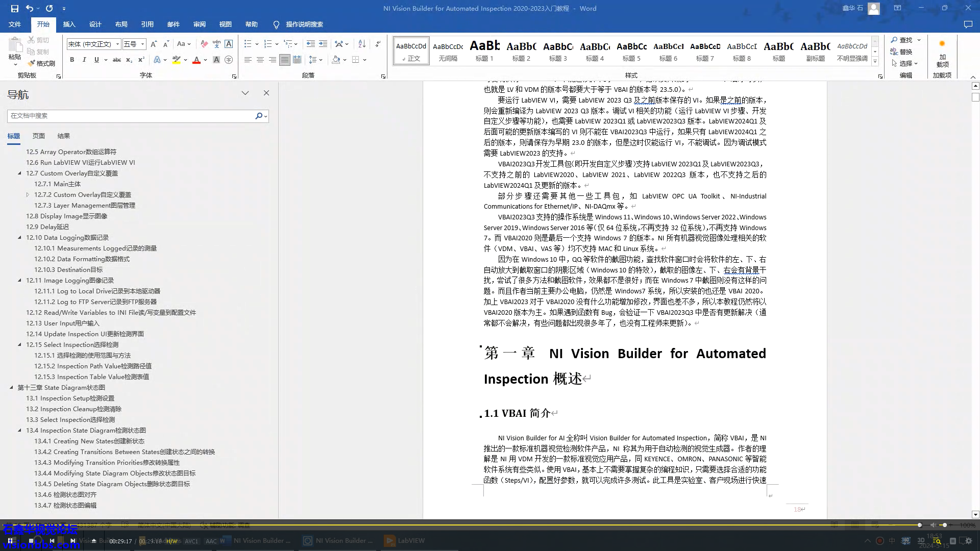This screenshot has height=551, width=980.
Task: Toggle italic formatting button
Action: coord(84,60)
